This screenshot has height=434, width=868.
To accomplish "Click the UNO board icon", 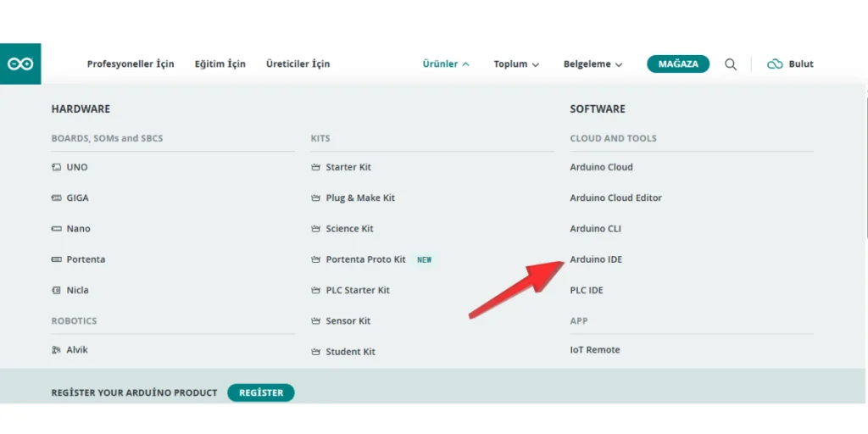I will [x=57, y=167].
